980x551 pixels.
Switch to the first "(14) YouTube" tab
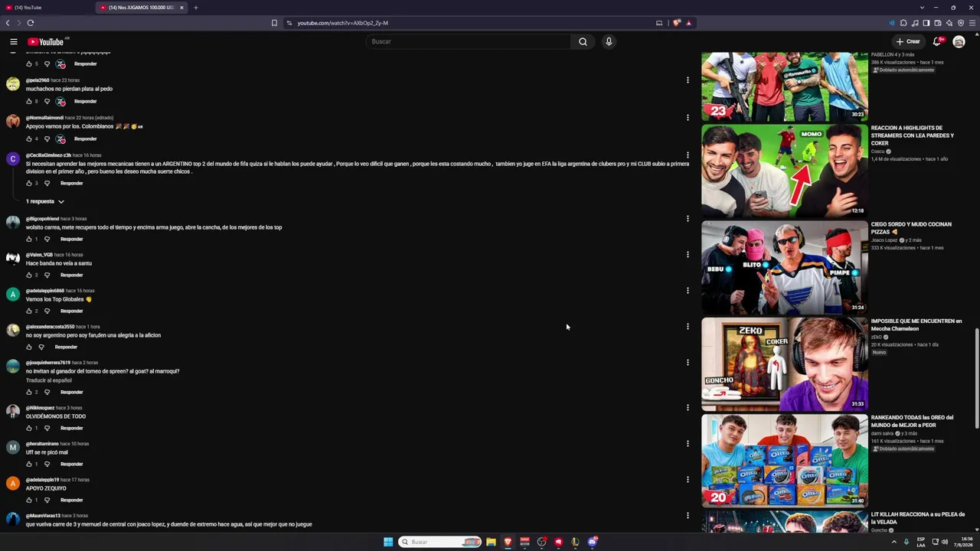pos(47,8)
